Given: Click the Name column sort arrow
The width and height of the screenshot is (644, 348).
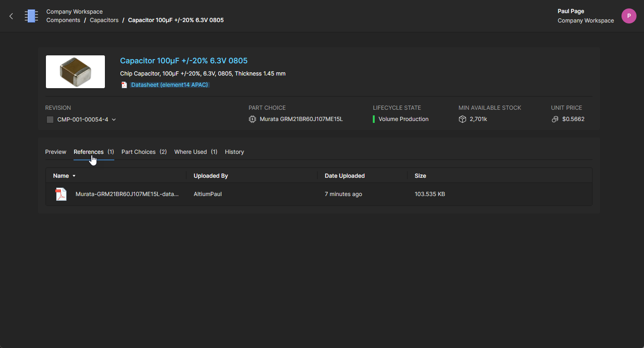Looking at the screenshot, I should [x=74, y=176].
